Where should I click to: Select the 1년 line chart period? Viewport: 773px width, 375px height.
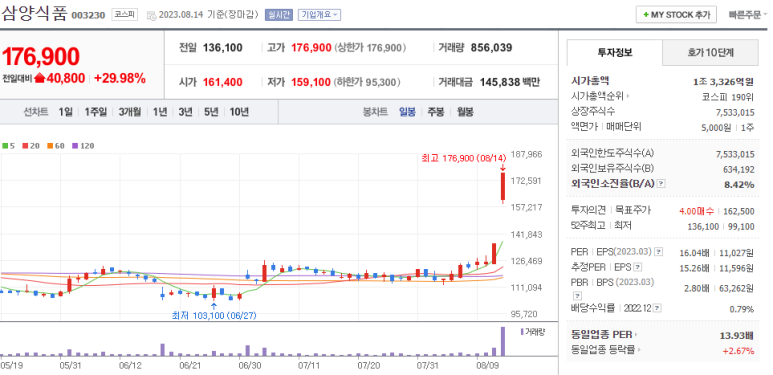pos(160,112)
